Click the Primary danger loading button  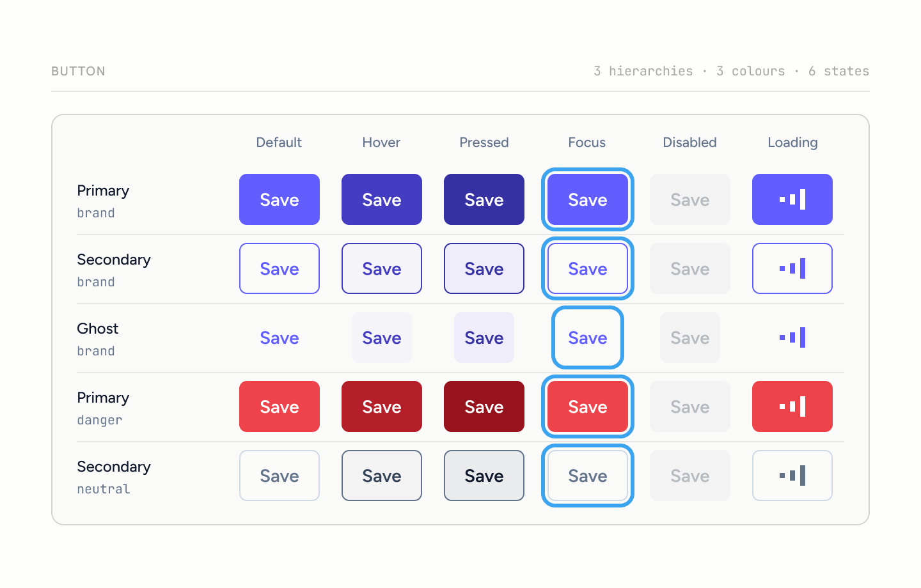(792, 406)
